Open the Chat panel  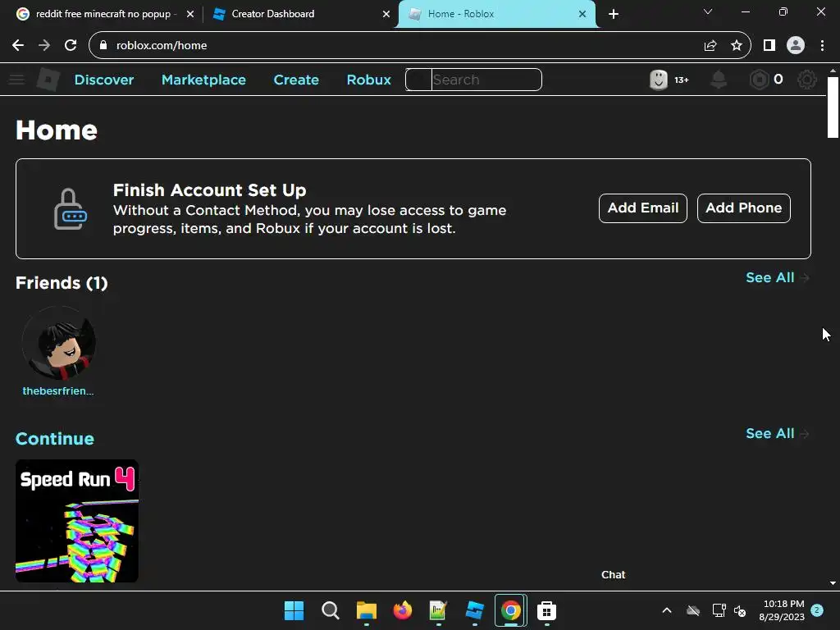click(x=614, y=575)
